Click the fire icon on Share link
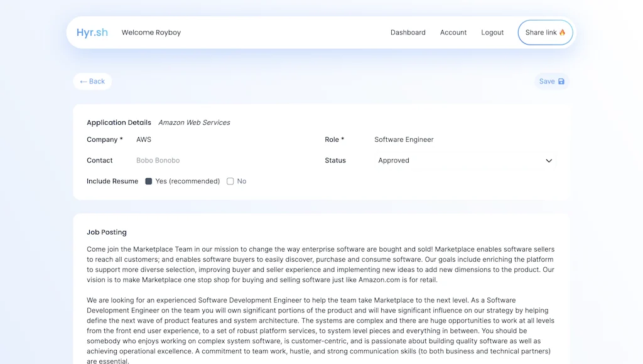Image resolution: width=643 pixels, height=364 pixels. coord(562,33)
